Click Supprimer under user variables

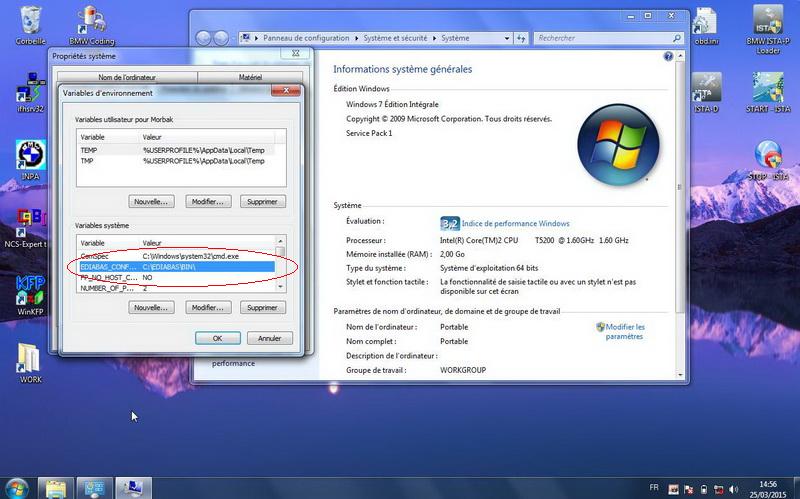click(x=262, y=202)
